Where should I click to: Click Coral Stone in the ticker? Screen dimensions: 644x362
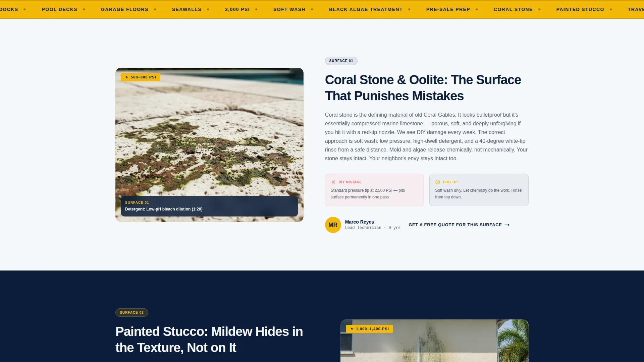513,9
